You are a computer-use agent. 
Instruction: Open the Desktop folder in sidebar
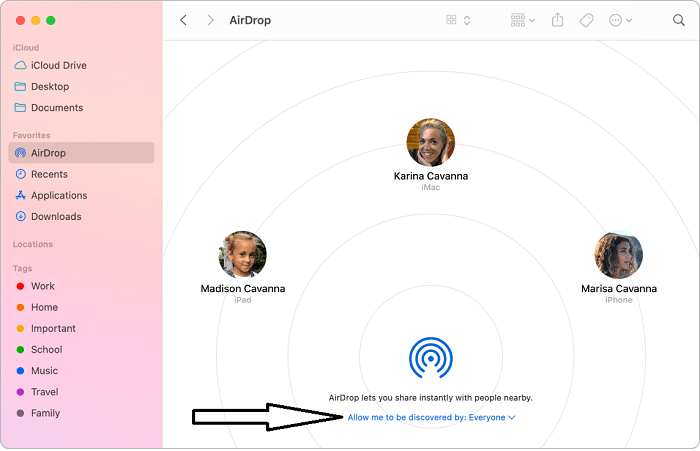point(81,86)
